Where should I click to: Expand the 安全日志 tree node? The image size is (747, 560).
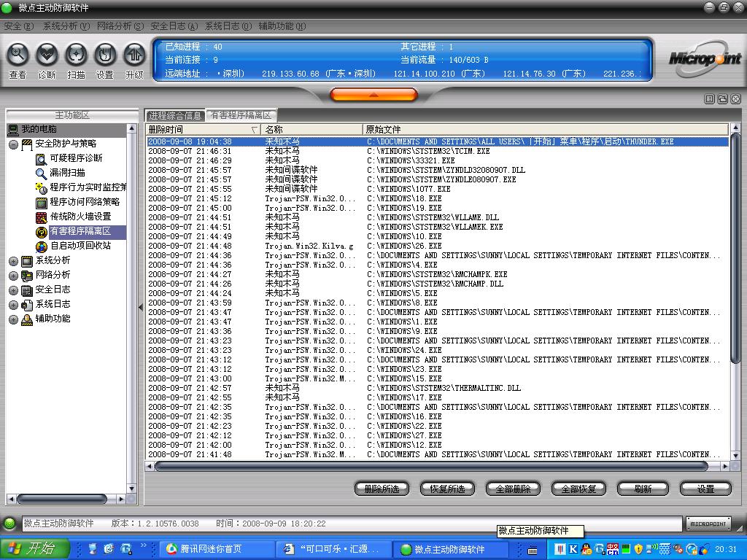point(13,290)
